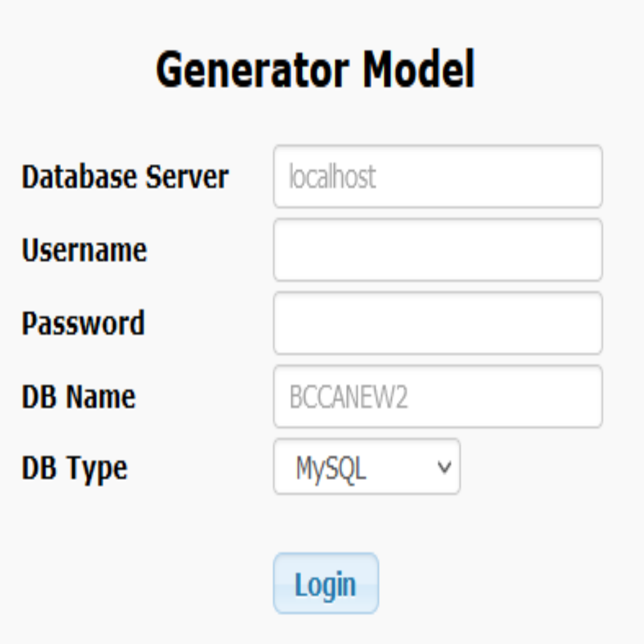The image size is (644, 644).
Task: Click the MySQL selected value text
Action: pyautogui.click(x=331, y=468)
